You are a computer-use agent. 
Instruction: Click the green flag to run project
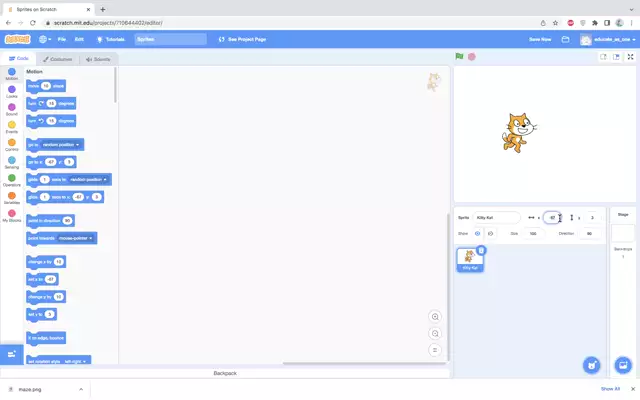[x=459, y=56]
